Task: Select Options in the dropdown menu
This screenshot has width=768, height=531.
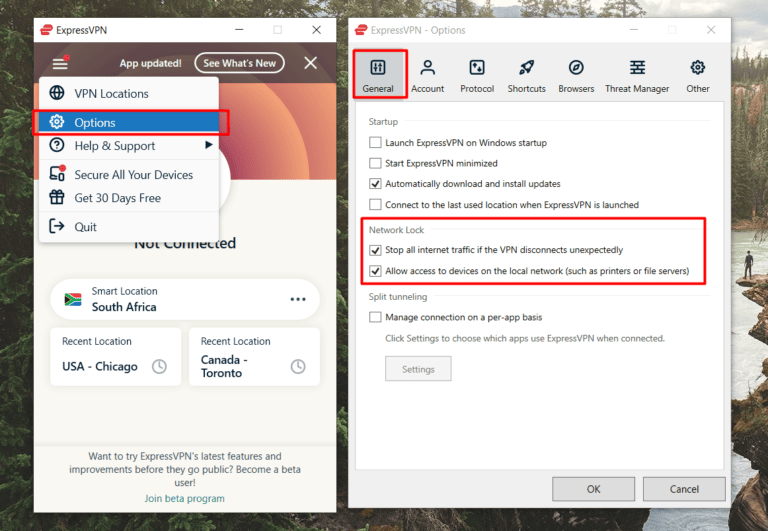Action: [128, 122]
